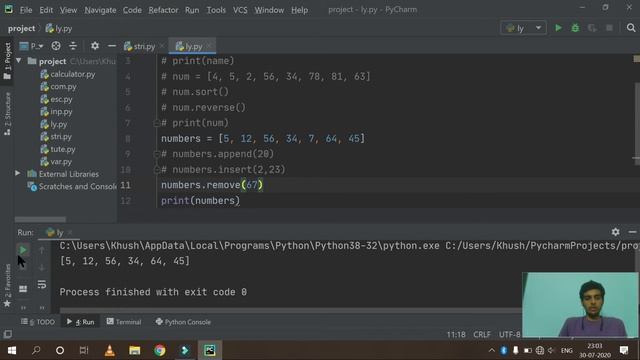Image resolution: width=640 pixels, height=360 pixels.
Task: Toggle fold marker on line 9
Action: tap(156, 154)
